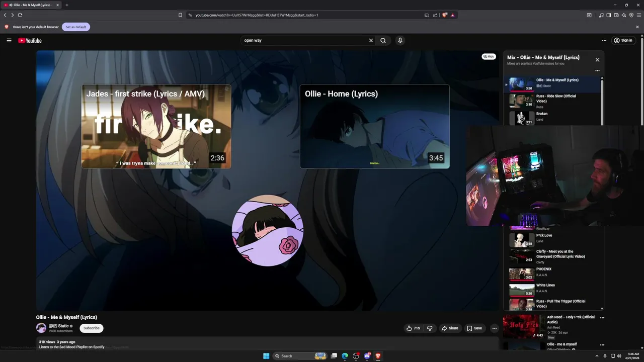Open options for Ollie - me & myself recommendation
The image size is (644, 362).
click(602, 345)
